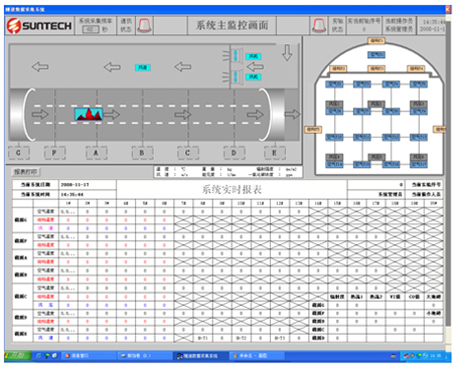
Task: Select the blue air sensor node near the arch top
Action: pos(376,54)
